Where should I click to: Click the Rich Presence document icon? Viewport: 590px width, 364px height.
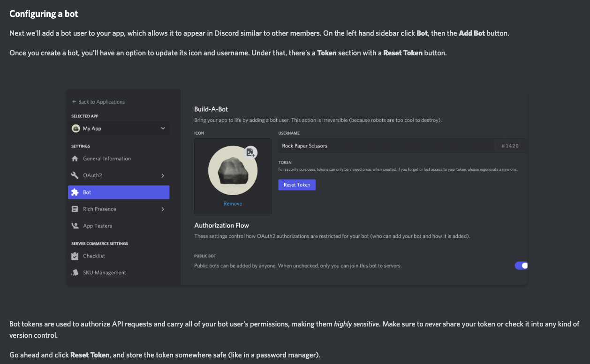pos(75,209)
